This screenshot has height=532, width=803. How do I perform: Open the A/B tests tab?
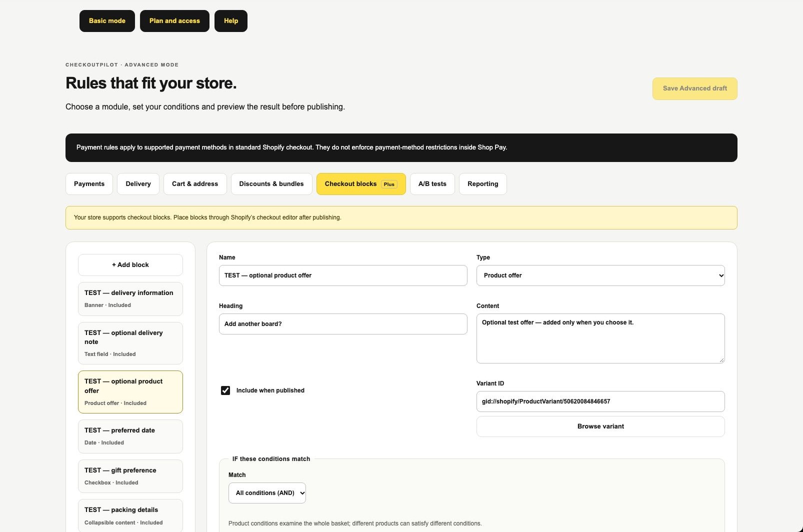[432, 184]
